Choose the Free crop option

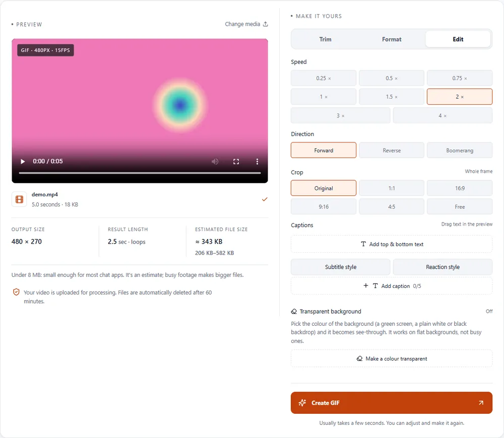click(460, 207)
